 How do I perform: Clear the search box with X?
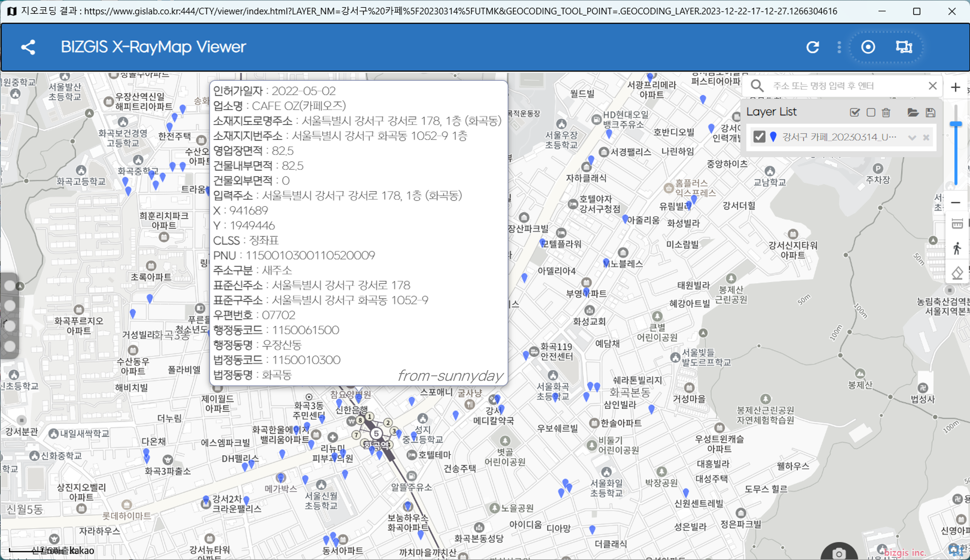click(933, 85)
